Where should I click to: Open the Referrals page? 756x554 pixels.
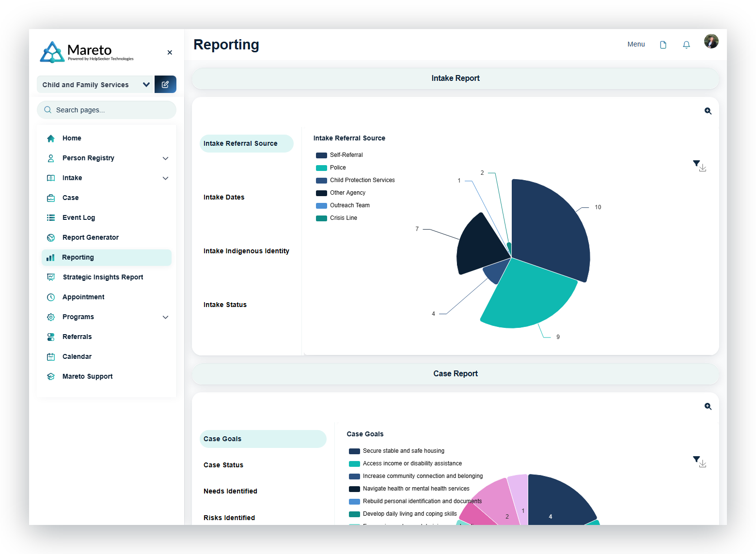click(77, 337)
